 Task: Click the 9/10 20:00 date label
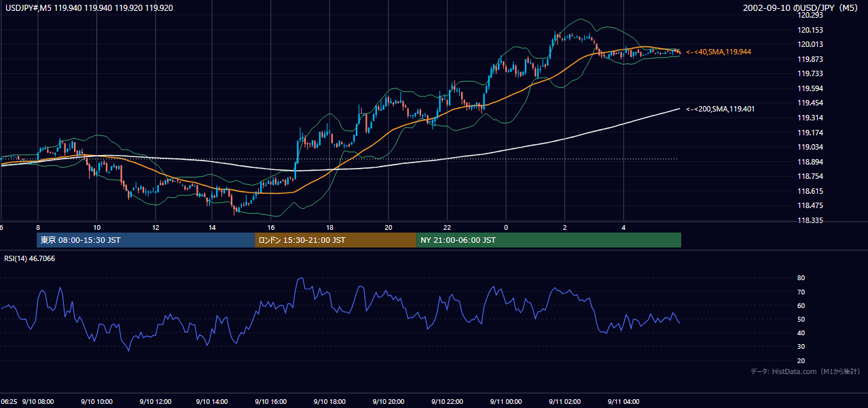[389, 401]
